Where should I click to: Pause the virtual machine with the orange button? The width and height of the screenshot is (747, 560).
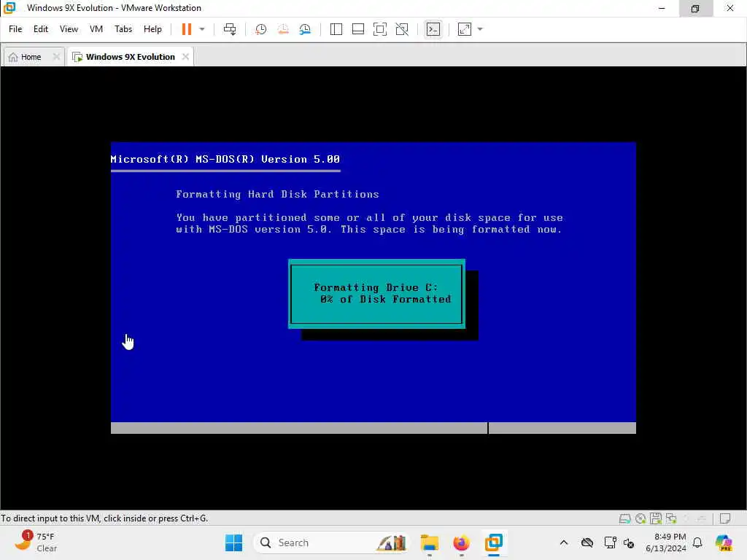[186, 29]
